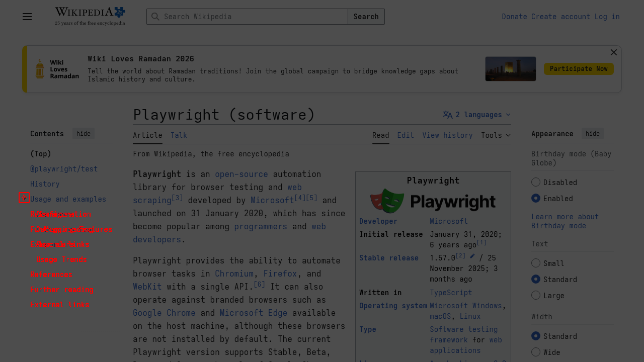Open the Tools dropdown

(x=495, y=135)
